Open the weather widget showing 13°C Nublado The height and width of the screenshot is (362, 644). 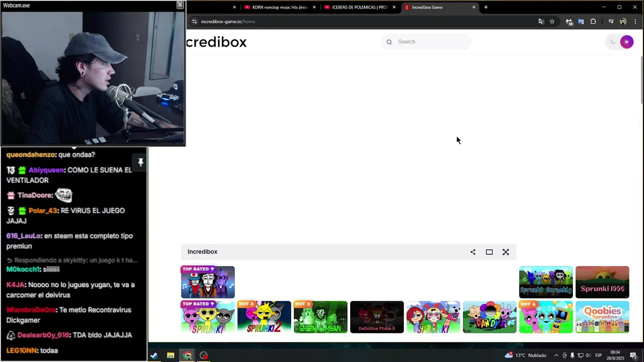pyautogui.click(x=526, y=355)
